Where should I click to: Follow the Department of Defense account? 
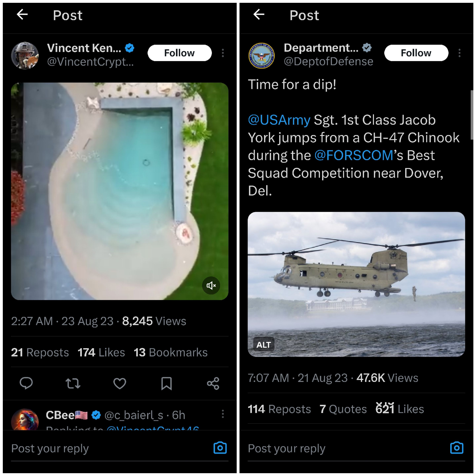tap(416, 53)
